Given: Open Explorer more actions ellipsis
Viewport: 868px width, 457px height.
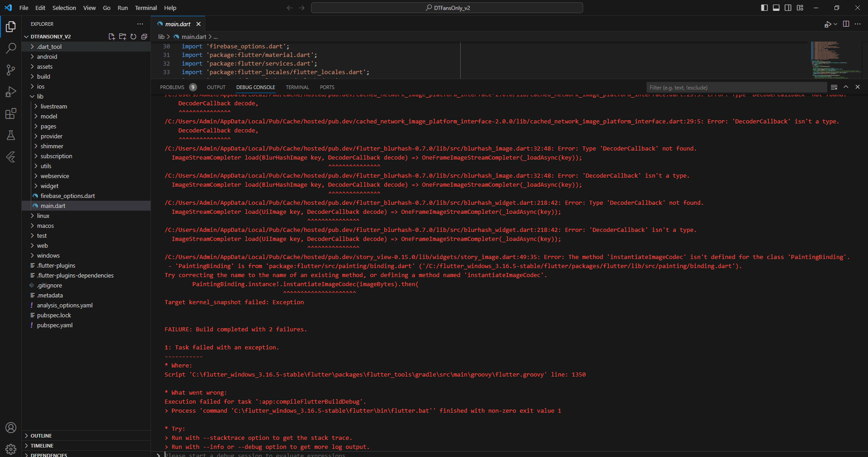Looking at the screenshot, I should (x=140, y=24).
